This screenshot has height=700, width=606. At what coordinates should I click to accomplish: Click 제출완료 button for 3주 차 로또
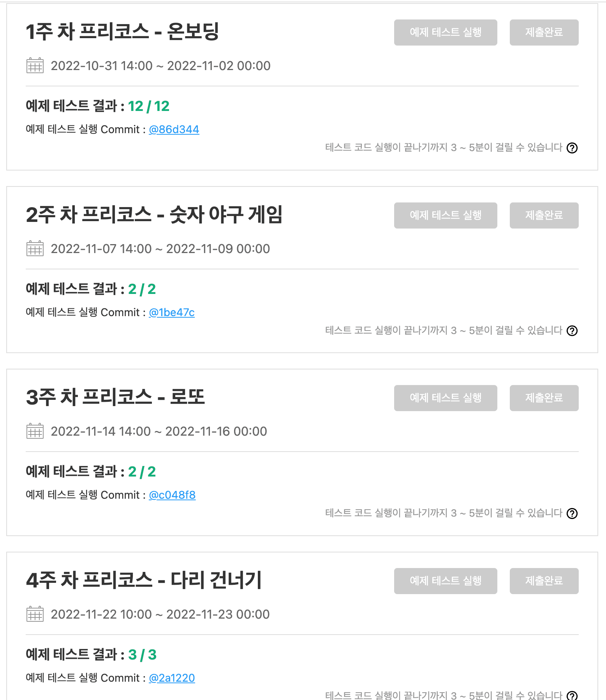pyautogui.click(x=544, y=398)
